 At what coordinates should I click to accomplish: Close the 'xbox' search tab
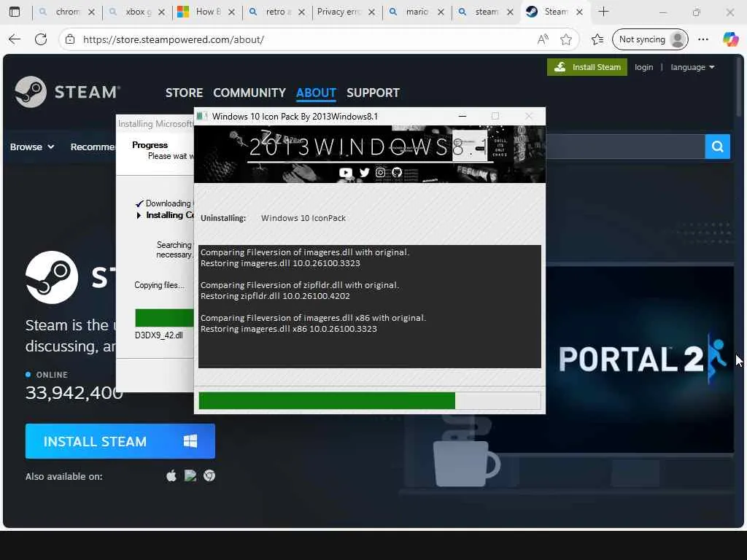click(x=161, y=12)
